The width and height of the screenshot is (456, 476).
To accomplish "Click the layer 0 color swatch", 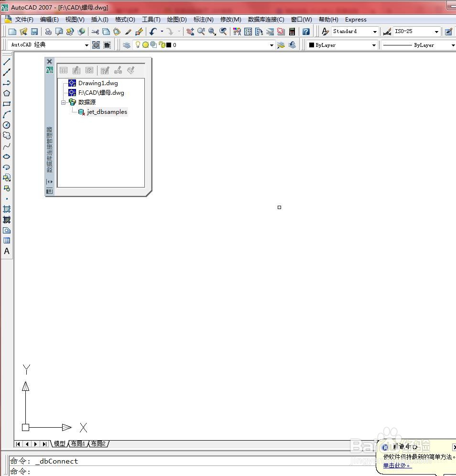I will tap(169, 45).
